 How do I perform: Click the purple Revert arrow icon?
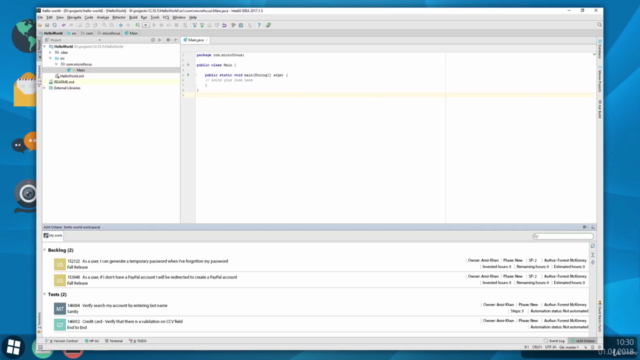click(224, 25)
